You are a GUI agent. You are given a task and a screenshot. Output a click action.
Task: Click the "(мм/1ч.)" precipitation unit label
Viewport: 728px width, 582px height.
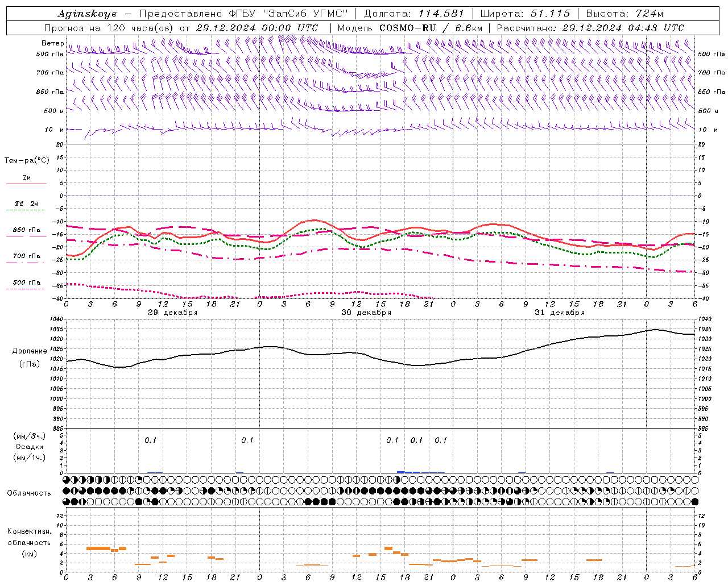click(30, 458)
